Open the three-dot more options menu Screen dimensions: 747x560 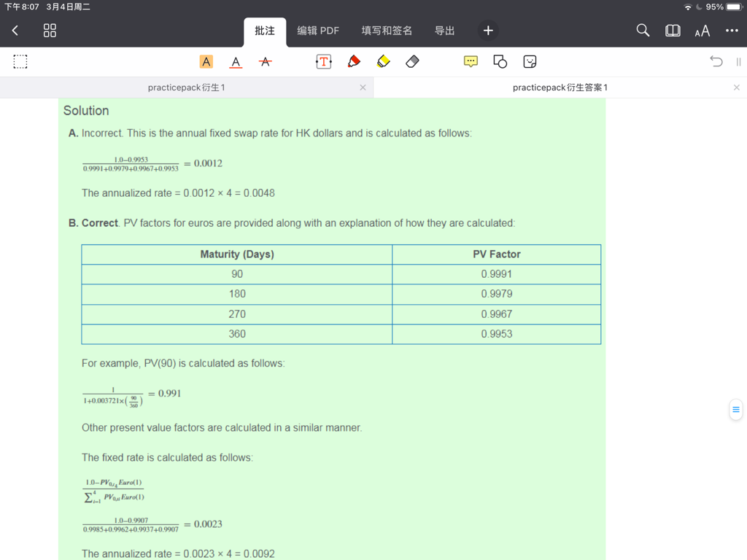tap(732, 31)
